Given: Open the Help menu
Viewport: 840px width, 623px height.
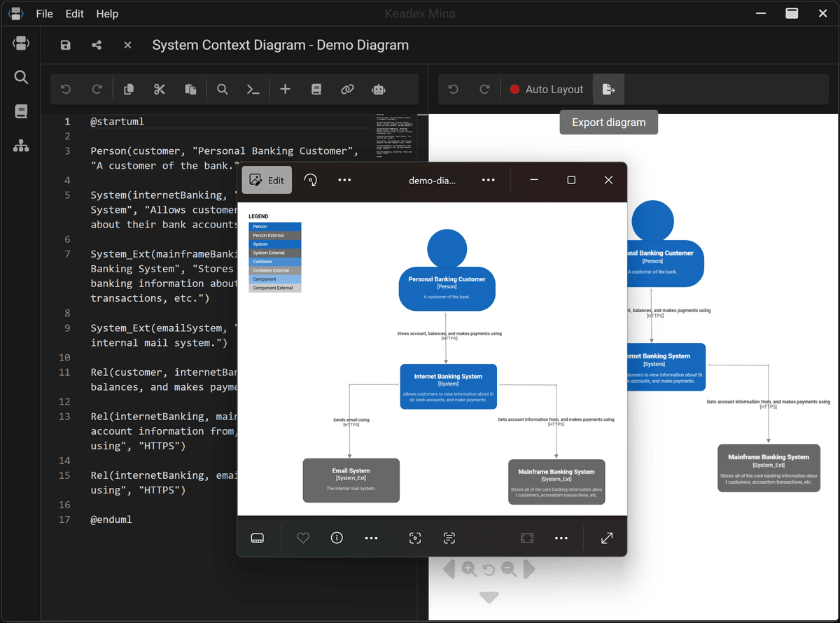Looking at the screenshot, I should click(x=107, y=13).
